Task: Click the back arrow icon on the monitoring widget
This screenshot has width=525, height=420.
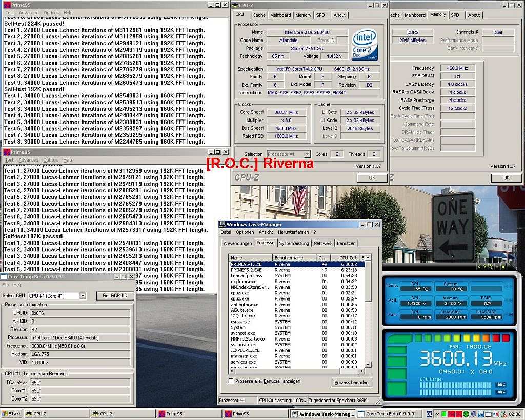Action: coord(479,267)
